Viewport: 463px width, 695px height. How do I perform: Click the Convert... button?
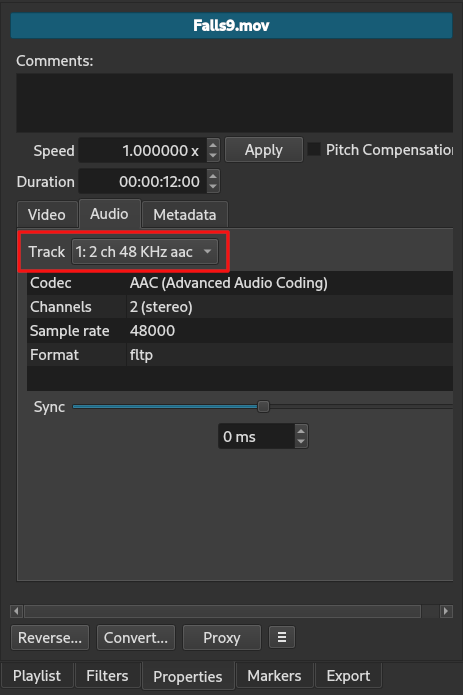click(x=136, y=637)
